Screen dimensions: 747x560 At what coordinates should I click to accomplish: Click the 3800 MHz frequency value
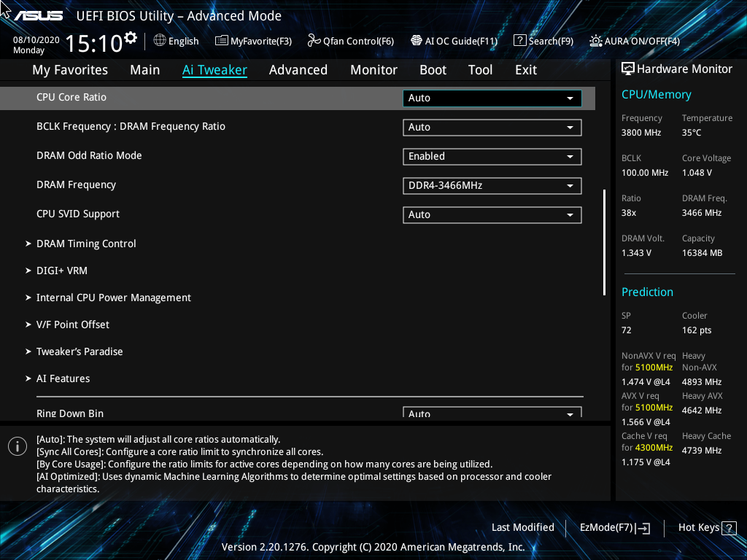[641, 133]
